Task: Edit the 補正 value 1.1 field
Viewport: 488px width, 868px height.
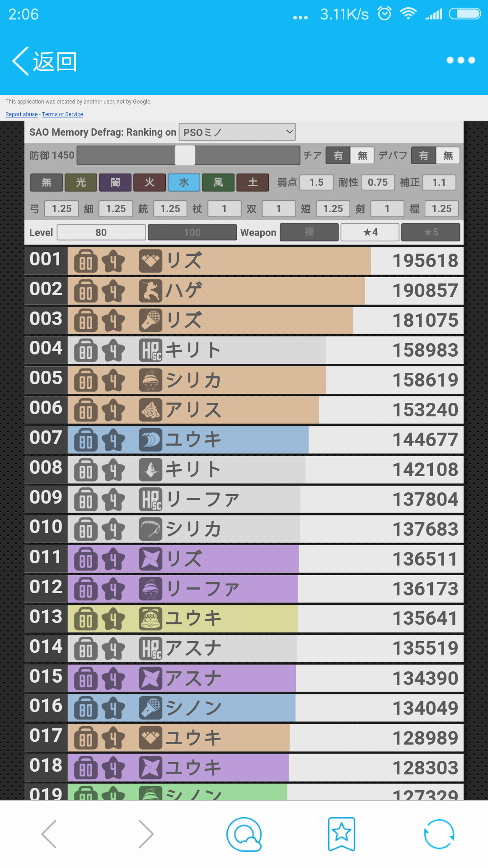Action: click(x=439, y=182)
